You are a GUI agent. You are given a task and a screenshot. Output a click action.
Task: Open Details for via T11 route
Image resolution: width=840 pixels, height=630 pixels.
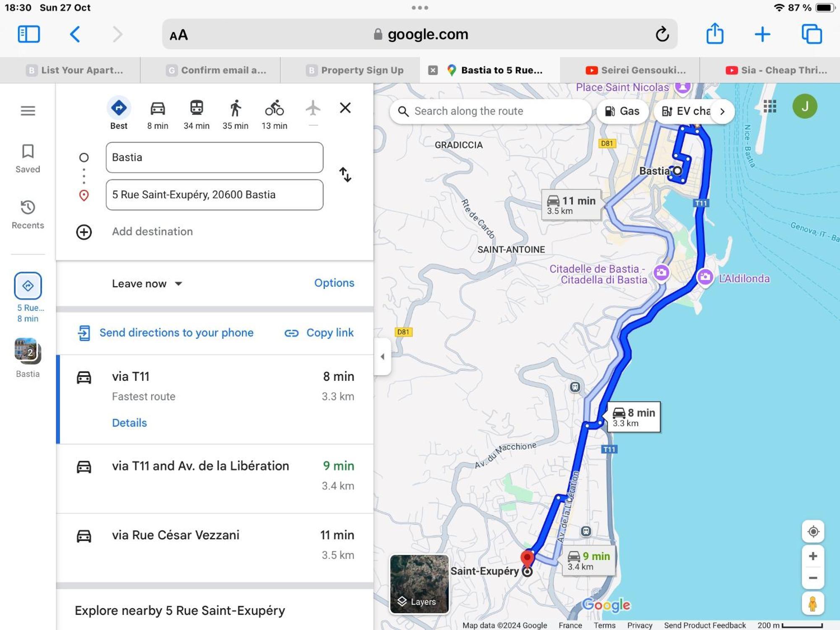click(x=129, y=423)
